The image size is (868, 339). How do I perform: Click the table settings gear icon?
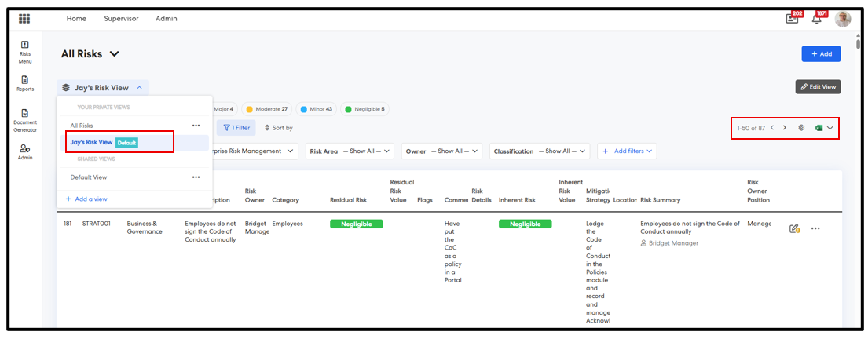801,128
